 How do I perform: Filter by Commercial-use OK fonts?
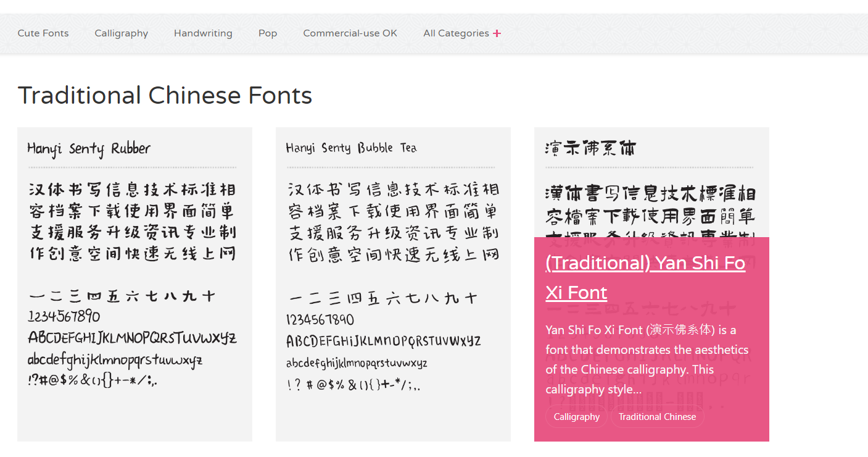[350, 33]
